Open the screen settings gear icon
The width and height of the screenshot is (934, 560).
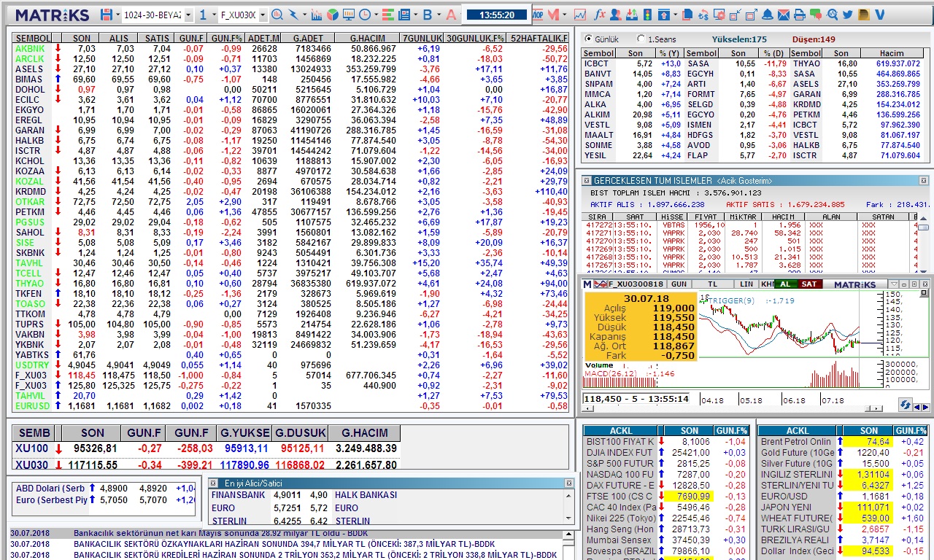pos(720,15)
